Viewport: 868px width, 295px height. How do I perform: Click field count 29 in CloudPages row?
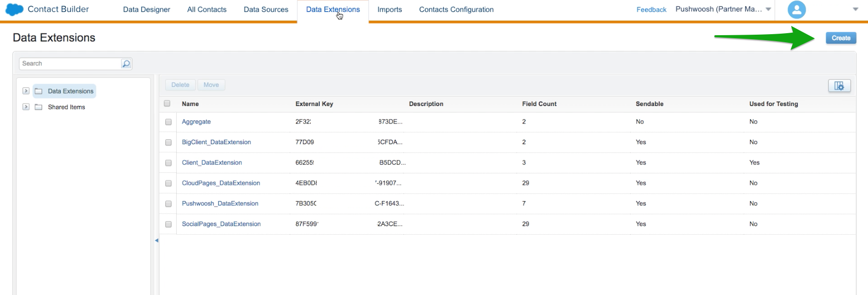(526, 183)
